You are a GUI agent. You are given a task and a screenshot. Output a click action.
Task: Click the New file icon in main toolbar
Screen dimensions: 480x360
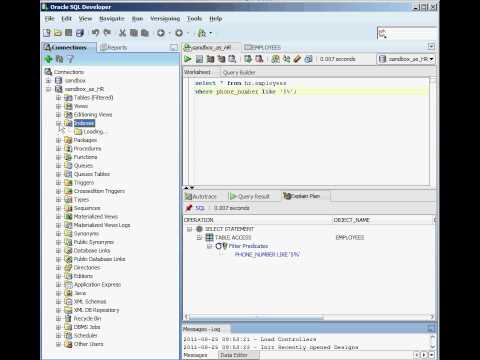47,33
